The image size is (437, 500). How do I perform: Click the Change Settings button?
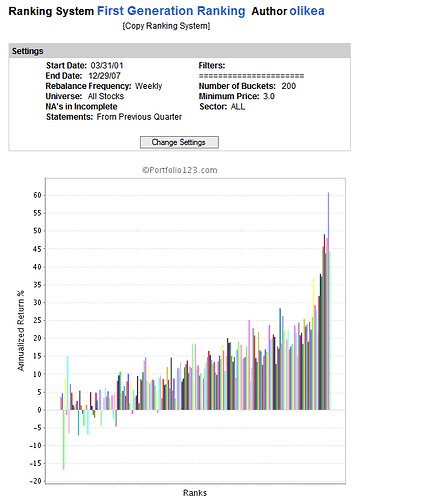pyautogui.click(x=179, y=142)
